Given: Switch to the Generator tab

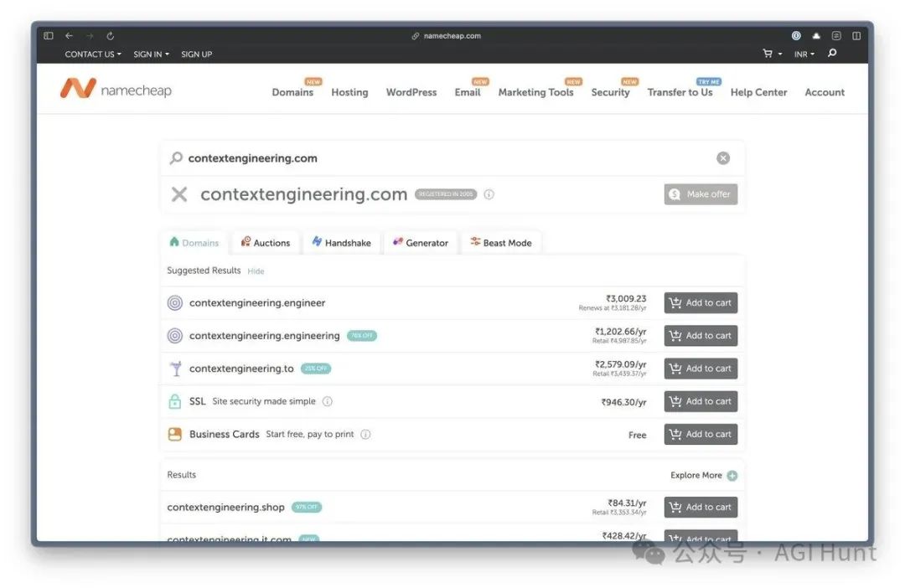Looking at the screenshot, I should click(x=421, y=243).
